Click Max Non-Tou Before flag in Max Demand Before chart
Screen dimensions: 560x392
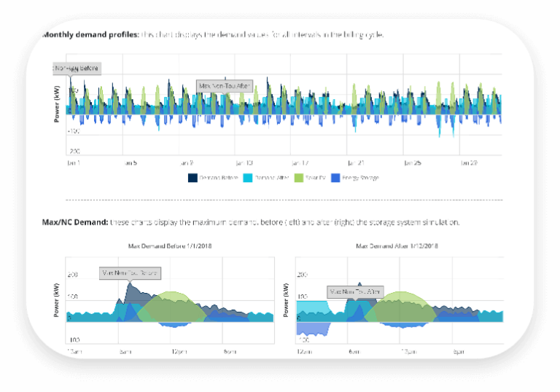130,273
